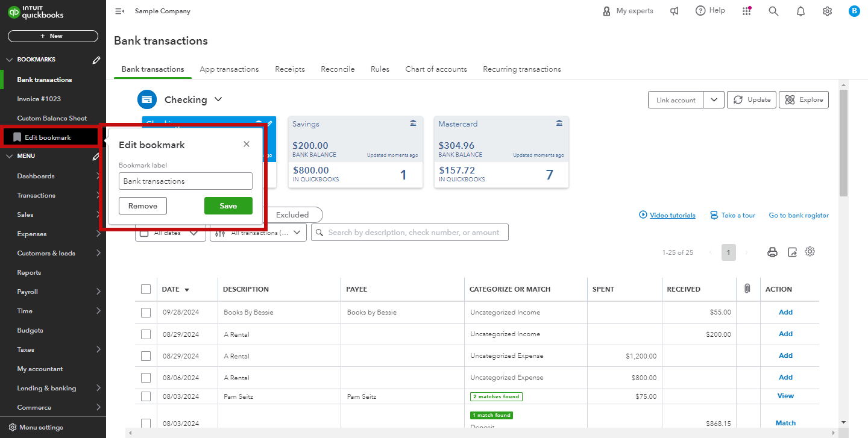Open the user profile avatar B
868x438 pixels.
tap(854, 11)
